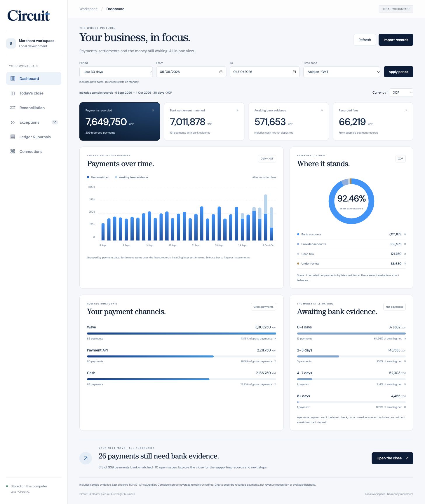The image size is (425, 504).
Task: Click the 92.46% donut chart
Action: tap(351, 201)
